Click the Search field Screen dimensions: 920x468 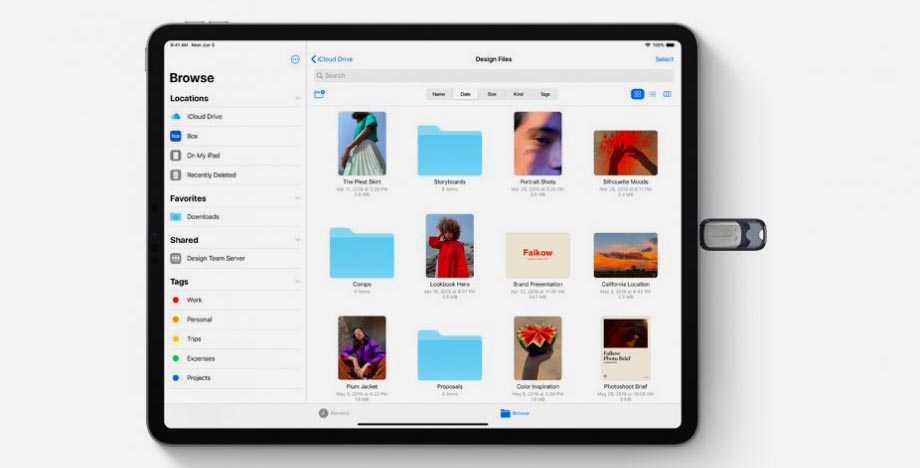click(493, 76)
